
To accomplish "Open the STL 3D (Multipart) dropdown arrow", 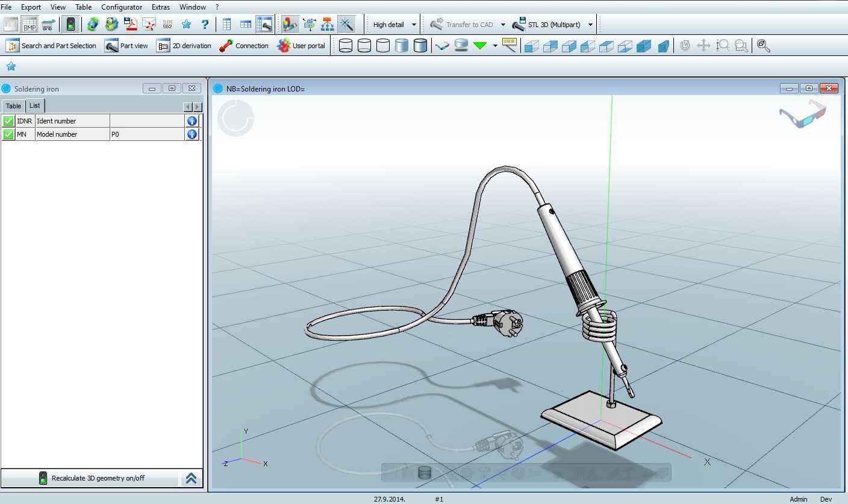I will [590, 25].
